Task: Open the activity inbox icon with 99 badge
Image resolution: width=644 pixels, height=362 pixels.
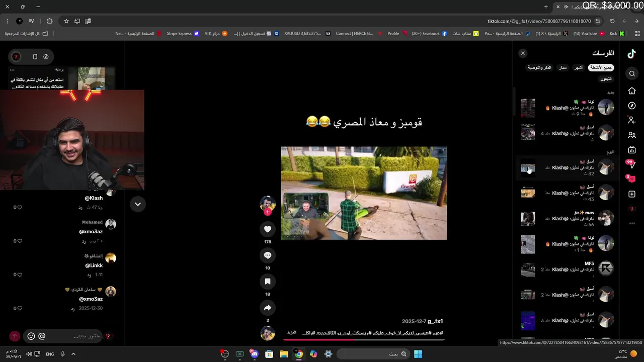Action: point(631,164)
